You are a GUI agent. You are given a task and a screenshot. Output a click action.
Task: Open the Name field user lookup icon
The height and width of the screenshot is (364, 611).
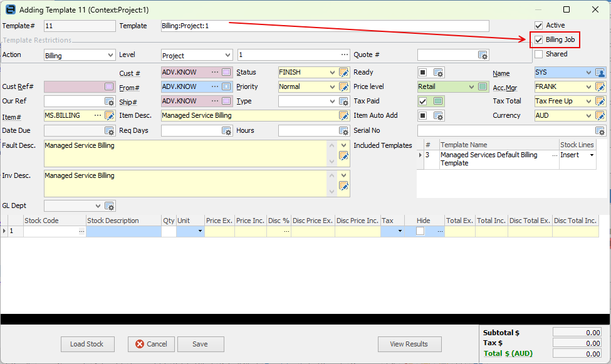[x=600, y=73]
